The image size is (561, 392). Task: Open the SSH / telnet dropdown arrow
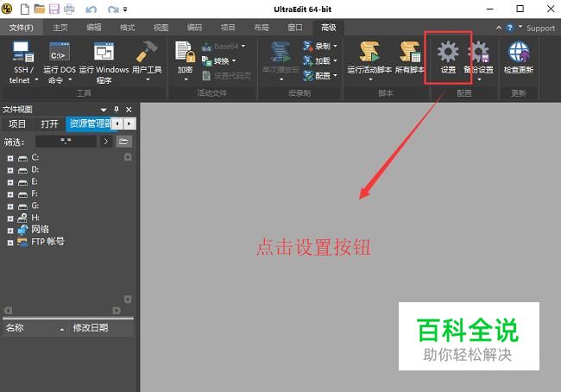click(x=36, y=79)
